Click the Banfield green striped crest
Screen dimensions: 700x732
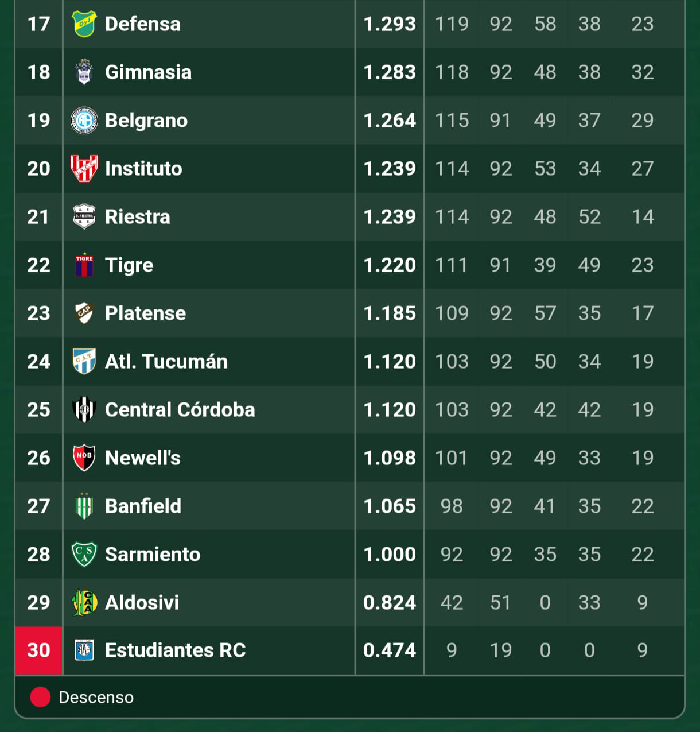(84, 506)
